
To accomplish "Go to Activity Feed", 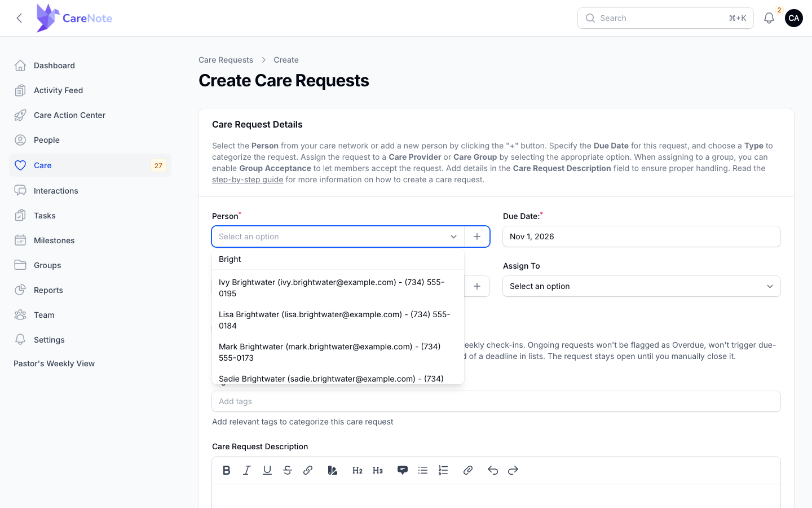I will coord(90,90).
